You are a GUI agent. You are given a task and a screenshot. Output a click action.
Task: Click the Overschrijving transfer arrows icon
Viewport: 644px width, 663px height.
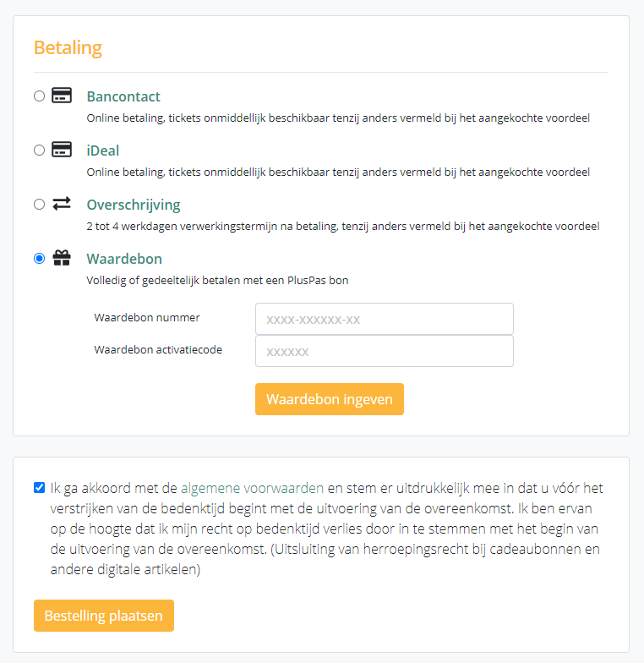(61, 204)
